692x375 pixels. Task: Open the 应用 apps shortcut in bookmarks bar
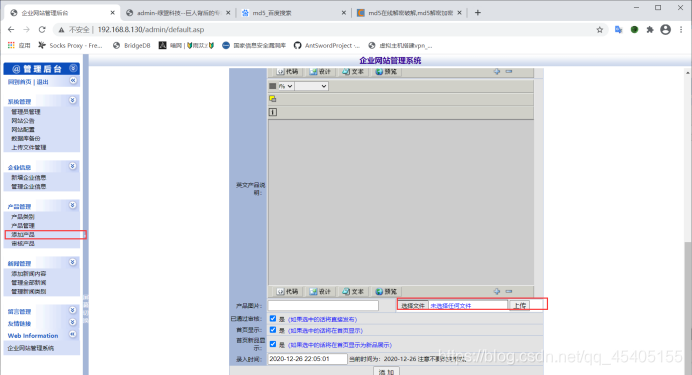[19, 45]
